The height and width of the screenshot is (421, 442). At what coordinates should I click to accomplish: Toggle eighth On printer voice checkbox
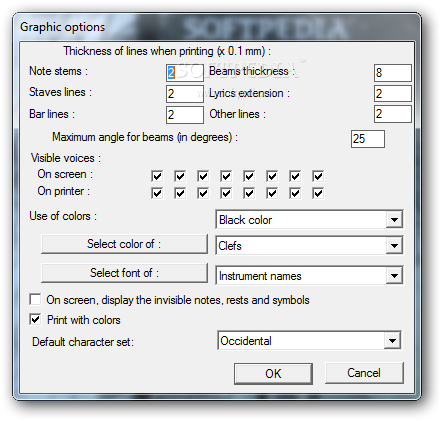tap(318, 193)
